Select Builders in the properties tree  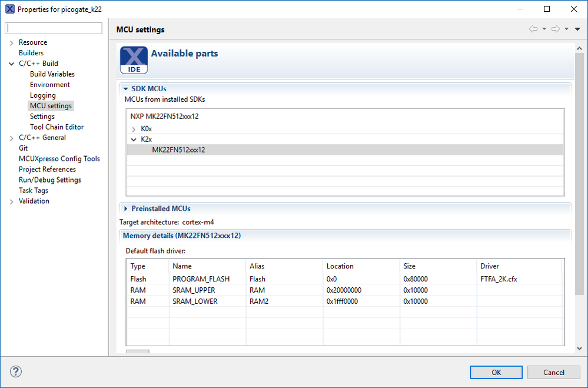[31, 53]
